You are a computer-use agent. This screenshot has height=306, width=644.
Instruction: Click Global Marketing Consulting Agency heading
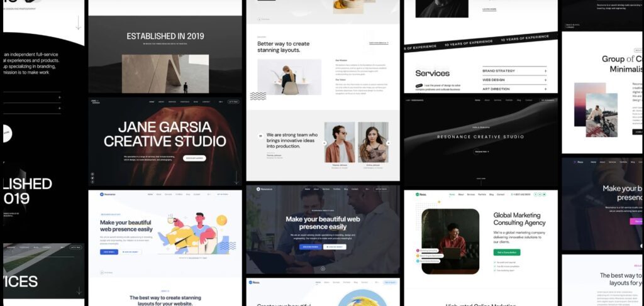(519, 219)
